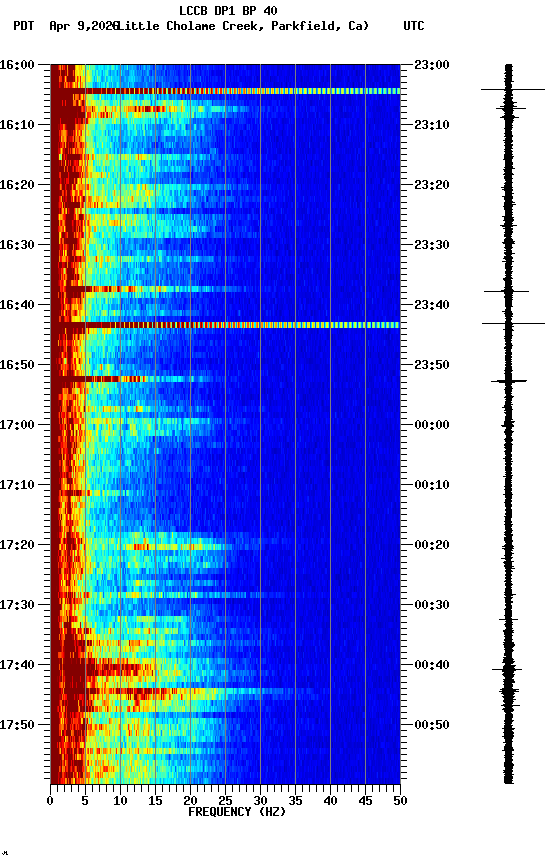This screenshot has width=552, height=864.
Task: Click the 17:40 PDT time label
Action: coord(17,665)
